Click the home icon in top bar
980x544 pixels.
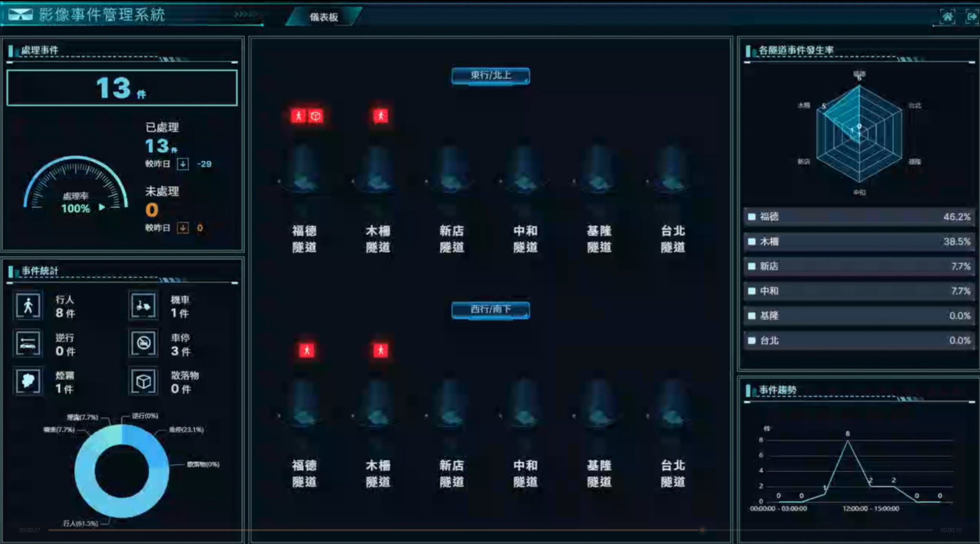[x=947, y=17]
